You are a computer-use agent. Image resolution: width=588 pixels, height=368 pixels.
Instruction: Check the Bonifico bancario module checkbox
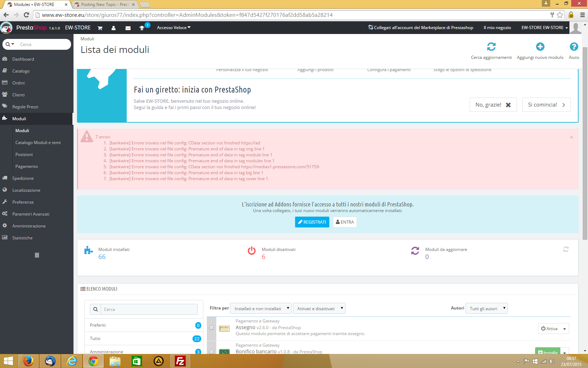click(211, 352)
